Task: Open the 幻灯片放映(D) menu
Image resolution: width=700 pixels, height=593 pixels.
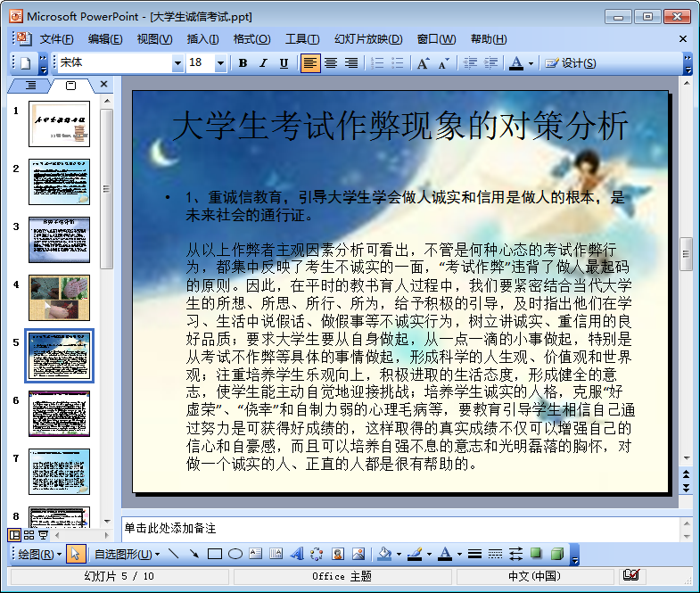Action: click(368, 39)
